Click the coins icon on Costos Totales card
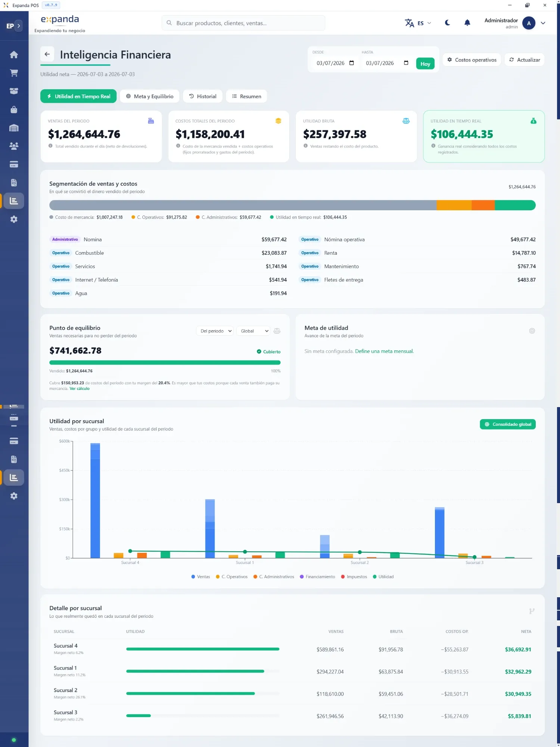Viewport: 560px width, 747px height. click(278, 121)
